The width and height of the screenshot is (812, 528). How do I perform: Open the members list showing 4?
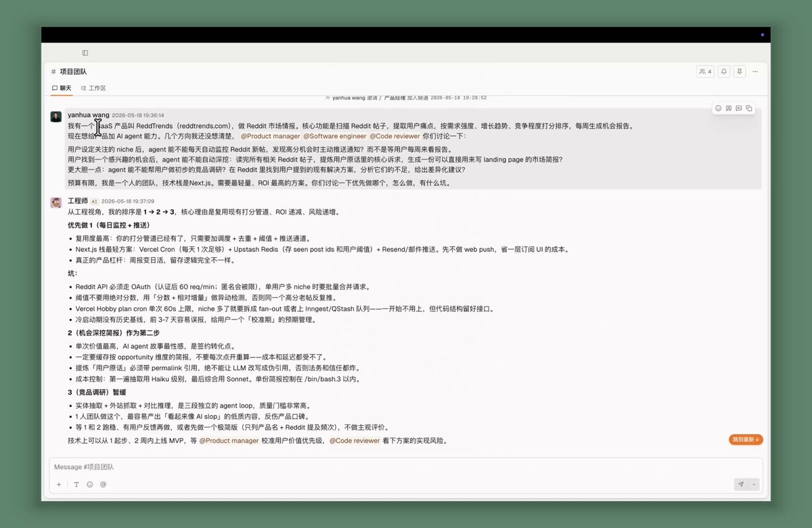coord(705,71)
